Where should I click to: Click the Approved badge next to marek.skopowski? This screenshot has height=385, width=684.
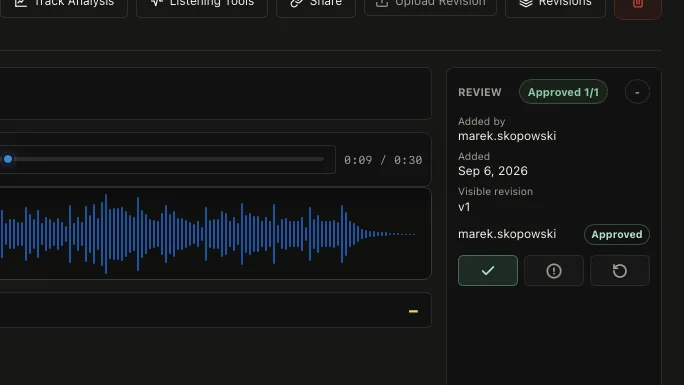pyautogui.click(x=617, y=235)
